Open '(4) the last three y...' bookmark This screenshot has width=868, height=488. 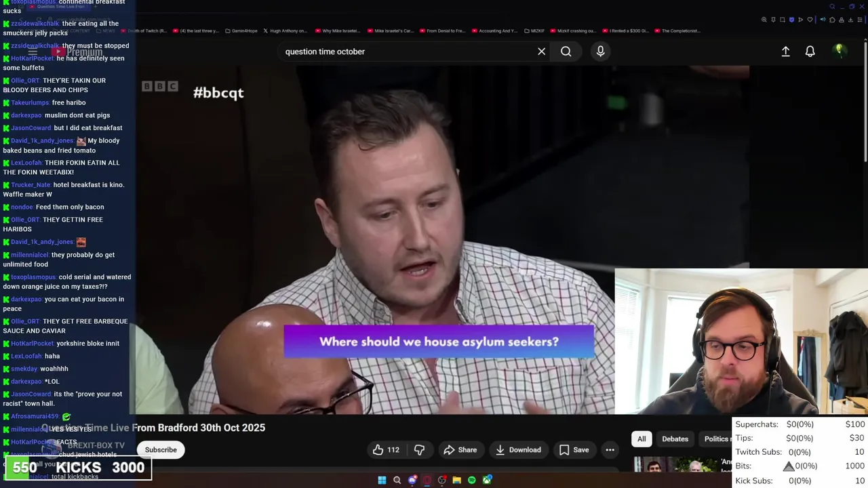[x=197, y=30]
